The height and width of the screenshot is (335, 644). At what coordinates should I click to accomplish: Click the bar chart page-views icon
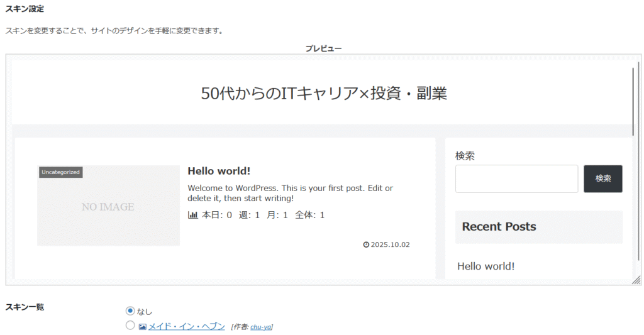tap(193, 215)
